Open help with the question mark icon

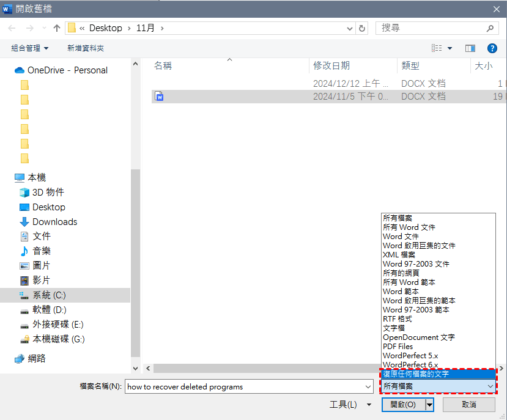pos(492,48)
